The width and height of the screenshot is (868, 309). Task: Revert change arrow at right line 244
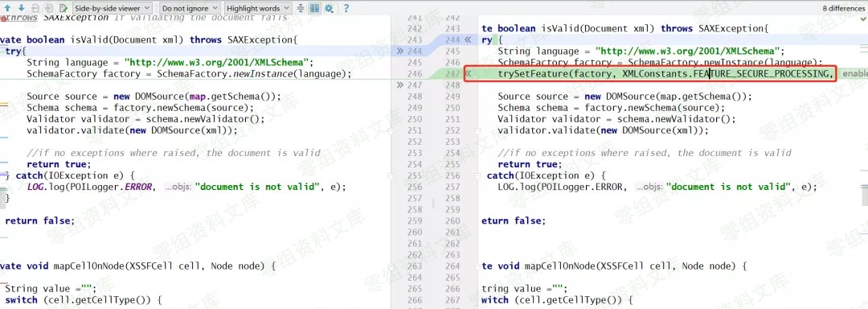[468, 40]
